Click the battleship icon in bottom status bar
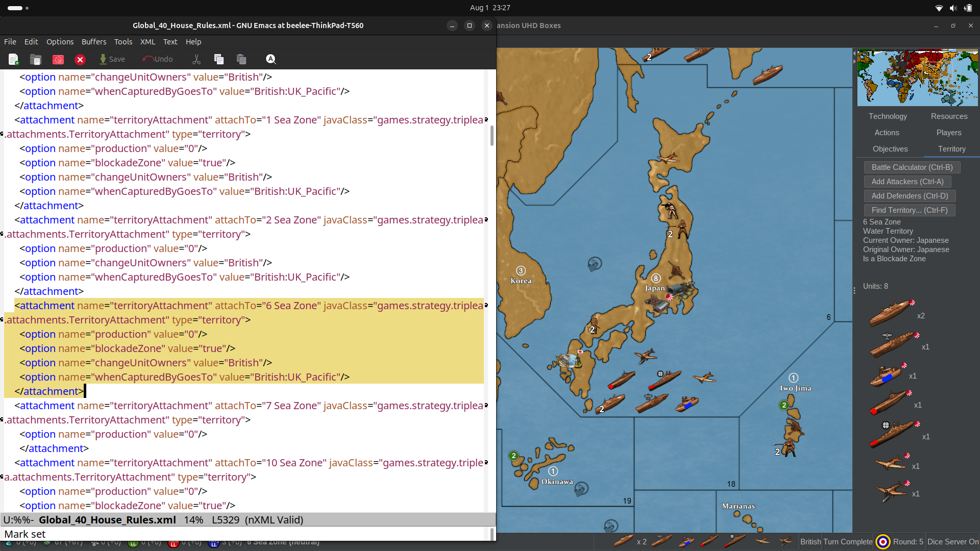 click(x=624, y=541)
